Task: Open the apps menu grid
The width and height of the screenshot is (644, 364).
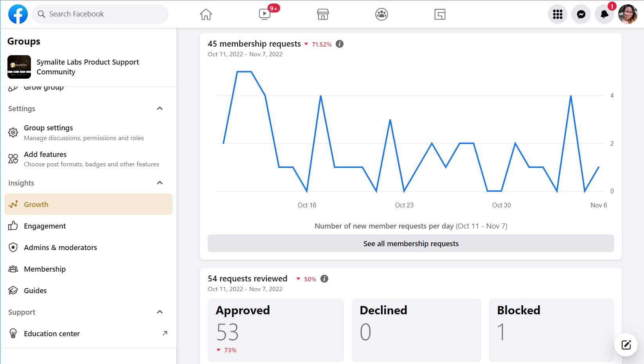Action: click(557, 14)
